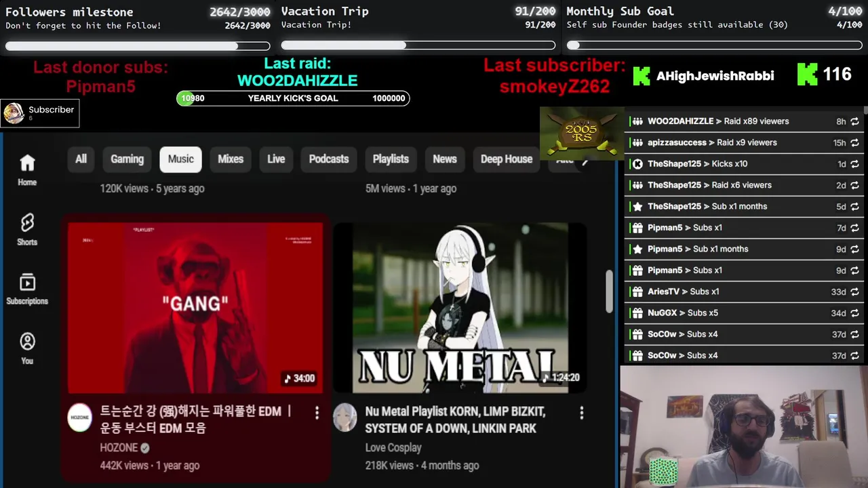Click the Vacation Trip progress bar
The width and height of the screenshot is (868, 488).
(x=418, y=45)
